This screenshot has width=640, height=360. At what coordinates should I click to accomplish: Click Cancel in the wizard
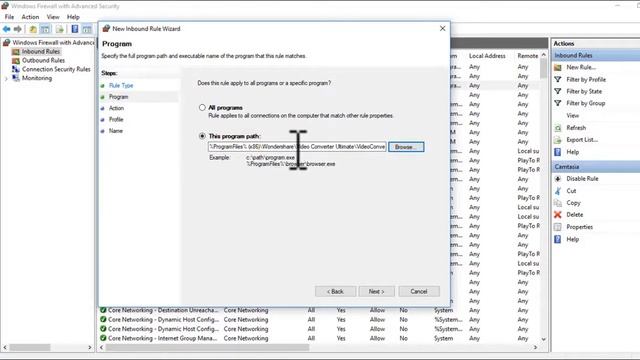pos(419,291)
